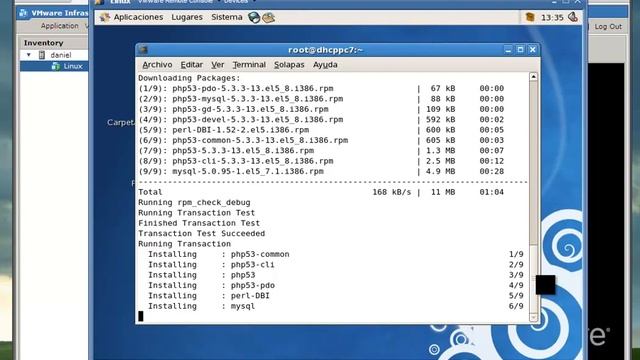Click the terminal title root@dhcppc7:~
The width and height of the screenshot is (640, 360).
[325, 50]
